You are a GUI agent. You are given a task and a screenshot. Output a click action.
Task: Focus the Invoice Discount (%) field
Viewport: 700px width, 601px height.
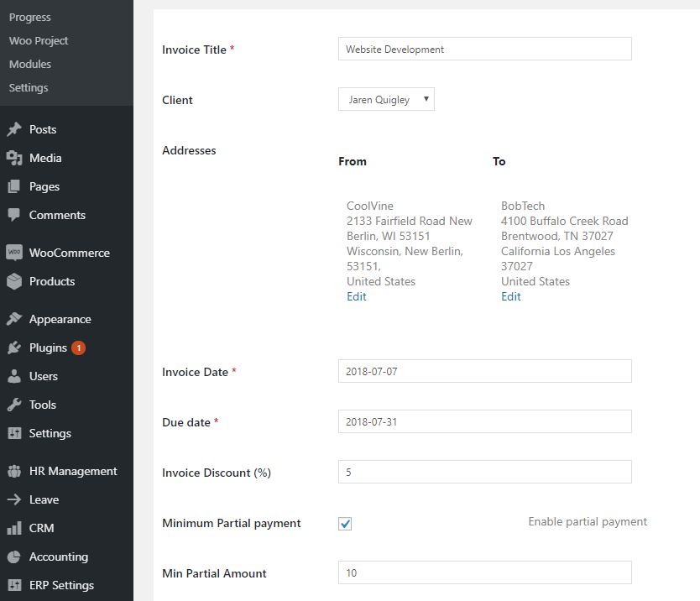tap(484, 473)
